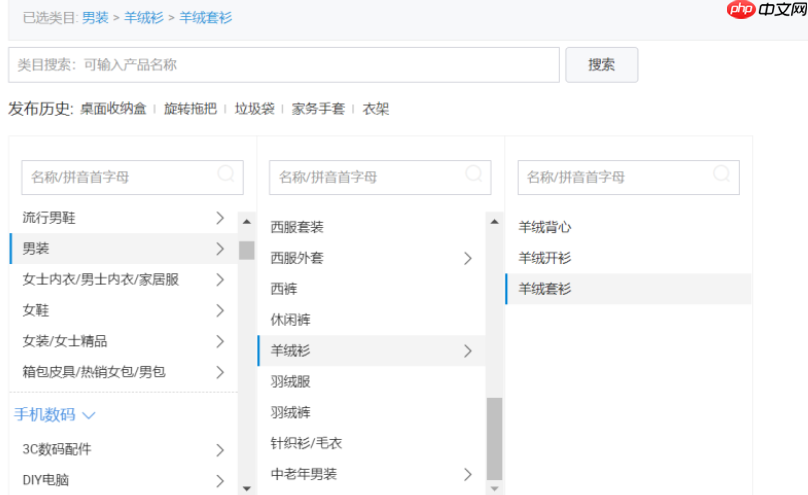Open the 女鞋 category
The height and width of the screenshot is (495, 808).
(x=36, y=310)
